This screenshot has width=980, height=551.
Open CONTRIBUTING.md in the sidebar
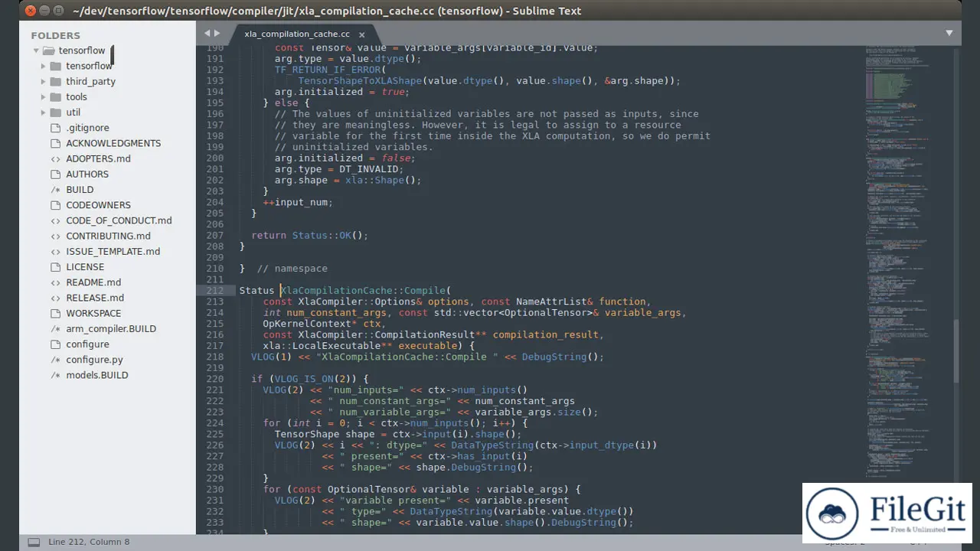point(108,236)
